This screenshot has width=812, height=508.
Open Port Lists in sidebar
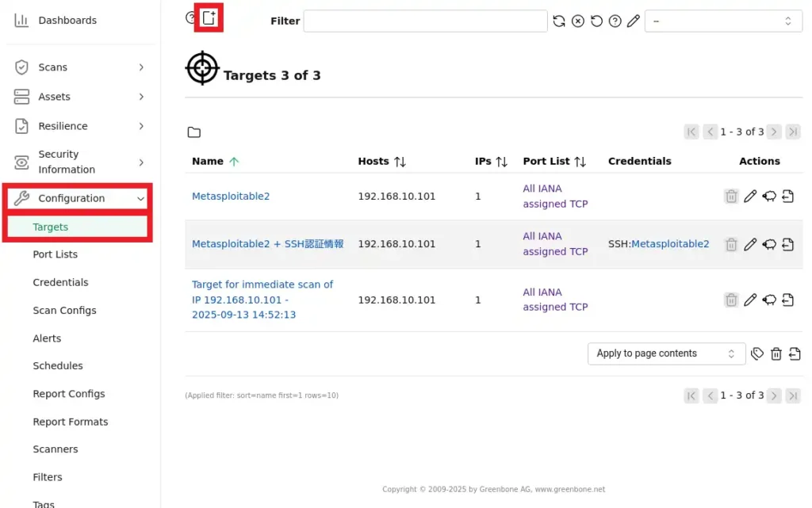pos(55,254)
